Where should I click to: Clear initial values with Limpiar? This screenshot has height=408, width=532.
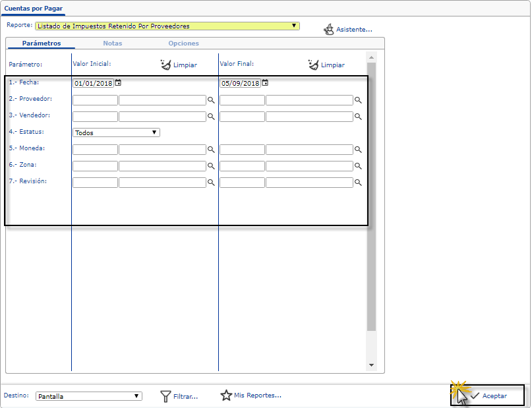tap(178, 65)
